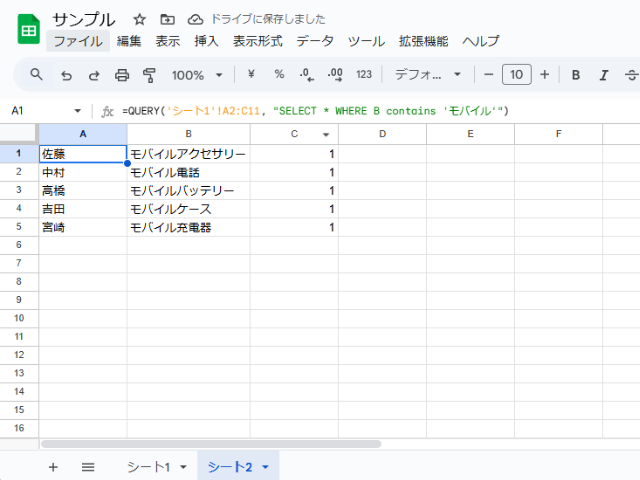Open the 123 number formats menu
The height and width of the screenshot is (480, 640).
364,74
